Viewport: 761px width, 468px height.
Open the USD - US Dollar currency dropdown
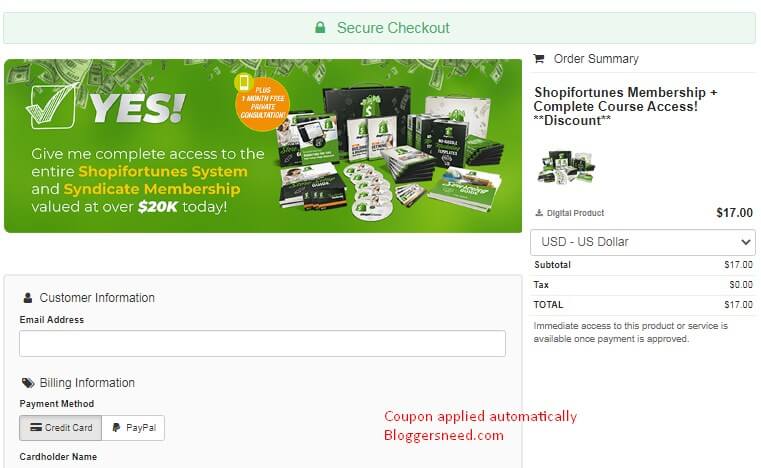[643, 242]
